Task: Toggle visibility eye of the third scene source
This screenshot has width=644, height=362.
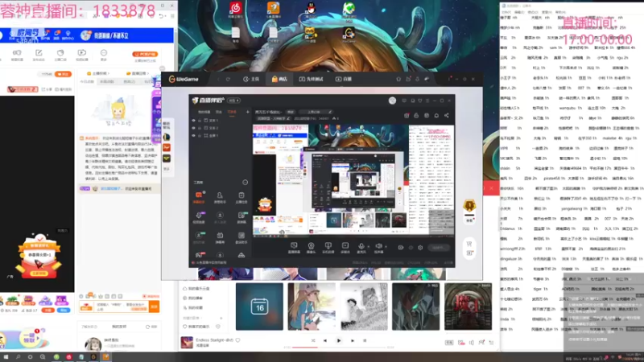Action: pos(193,135)
